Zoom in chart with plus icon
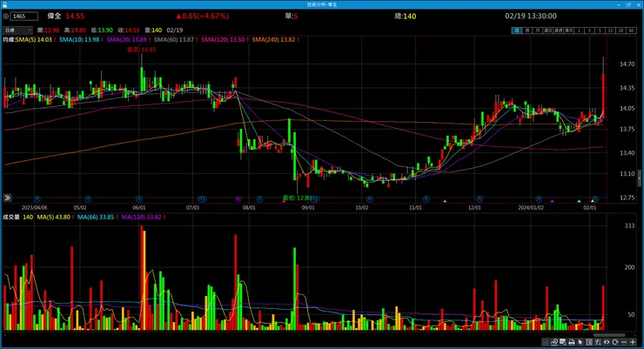The image size is (644, 349). (633, 342)
